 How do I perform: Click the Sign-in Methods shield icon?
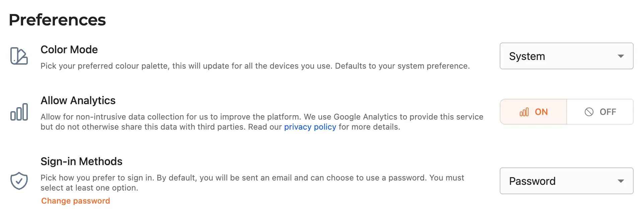coord(19,181)
